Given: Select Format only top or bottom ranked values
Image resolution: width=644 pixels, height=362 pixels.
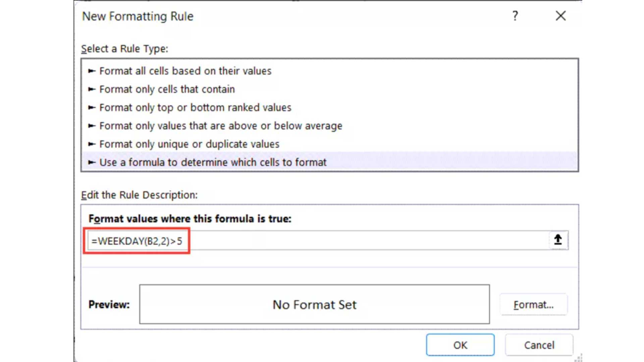Looking at the screenshot, I should point(195,107).
